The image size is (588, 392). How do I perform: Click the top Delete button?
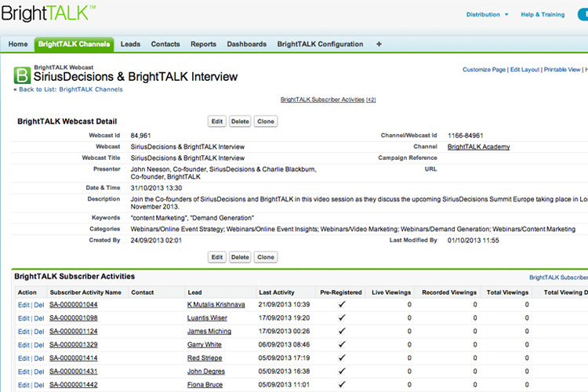pyautogui.click(x=240, y=122)
